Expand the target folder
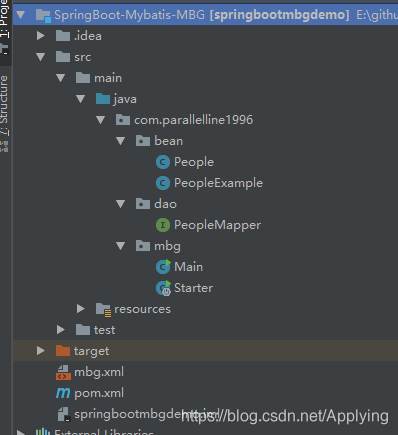Image resolution: width=398 pixels, height=435 pixels. (x=41, y=351)
